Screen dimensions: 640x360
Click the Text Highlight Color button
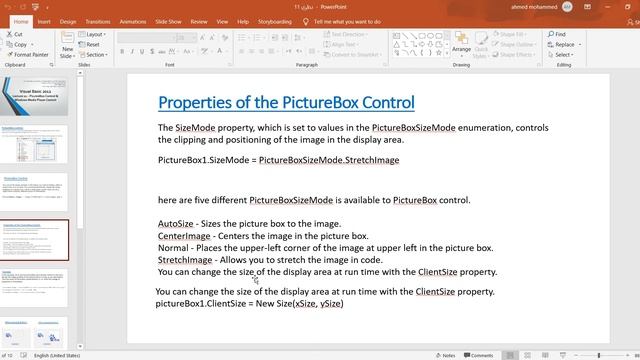point(204,51)
